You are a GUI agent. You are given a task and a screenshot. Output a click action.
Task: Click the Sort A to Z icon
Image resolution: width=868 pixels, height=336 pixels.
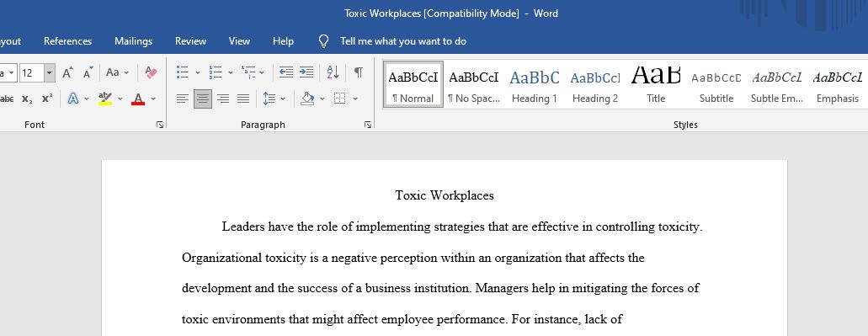coord(333,72)
